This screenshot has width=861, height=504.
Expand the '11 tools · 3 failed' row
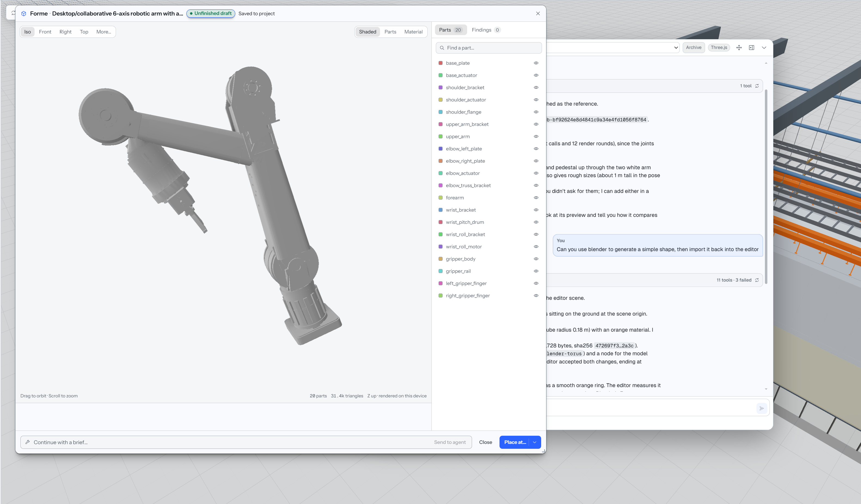click(x=654, y=280)
